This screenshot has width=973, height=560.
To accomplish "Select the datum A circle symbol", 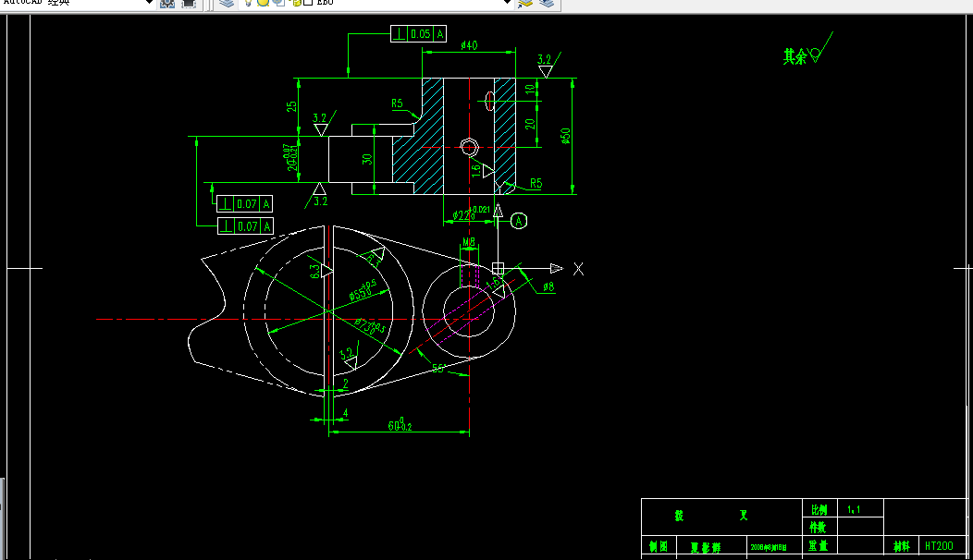I will tap(519, 221).
